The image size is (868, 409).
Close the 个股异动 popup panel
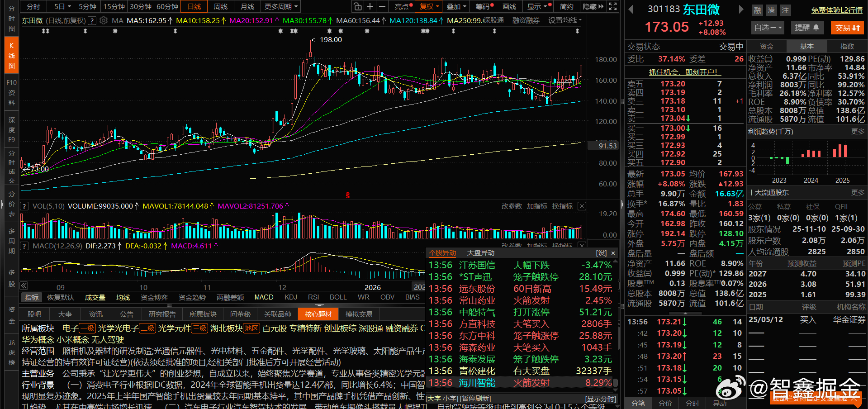613,253
